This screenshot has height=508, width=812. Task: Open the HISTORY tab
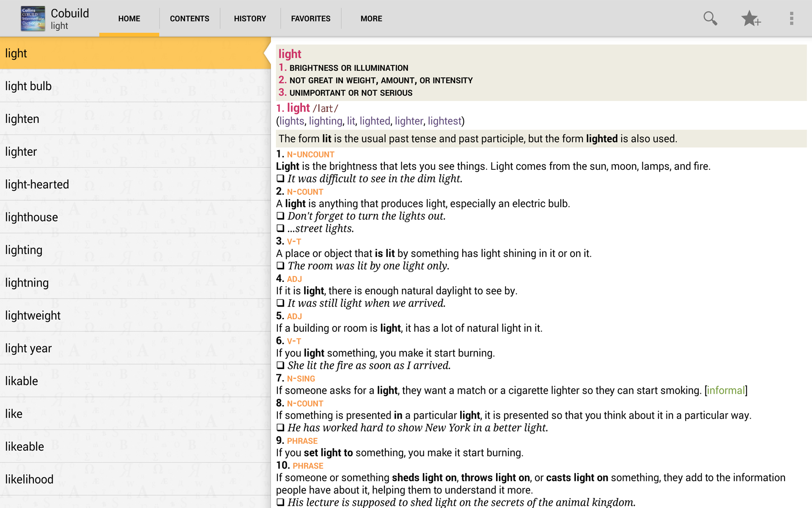[250, 19]
